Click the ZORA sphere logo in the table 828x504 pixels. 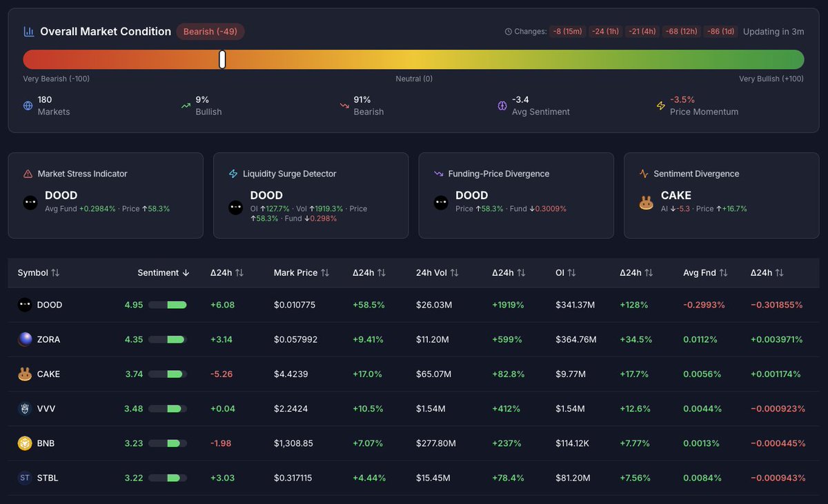[25, 339]
